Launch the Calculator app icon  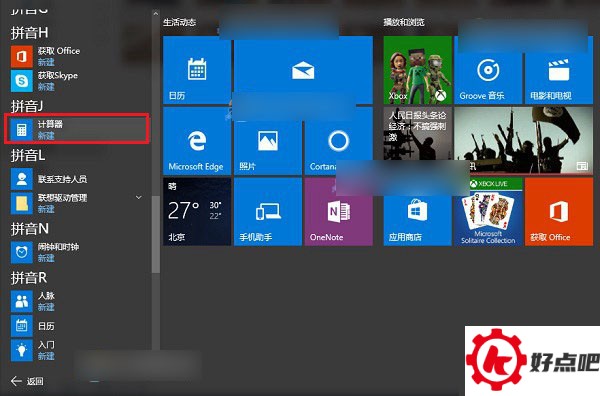(21, 130)
